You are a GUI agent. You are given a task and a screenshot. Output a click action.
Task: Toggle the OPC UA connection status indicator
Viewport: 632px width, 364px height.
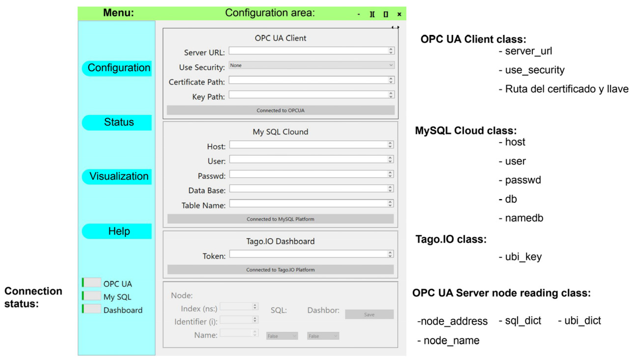(91, 282)
